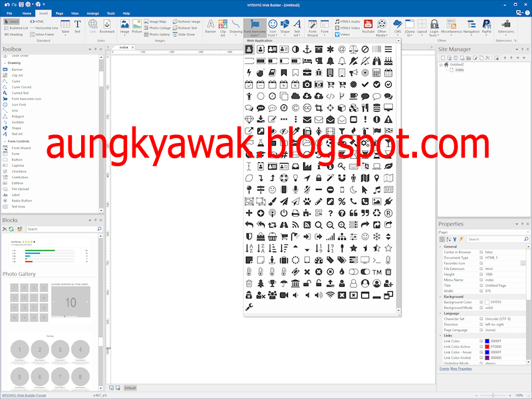Viewport: 532px width, 399px height.
Task: Click the Default breakpoint button
Action: pyautogui.click(x=130, y=388)
